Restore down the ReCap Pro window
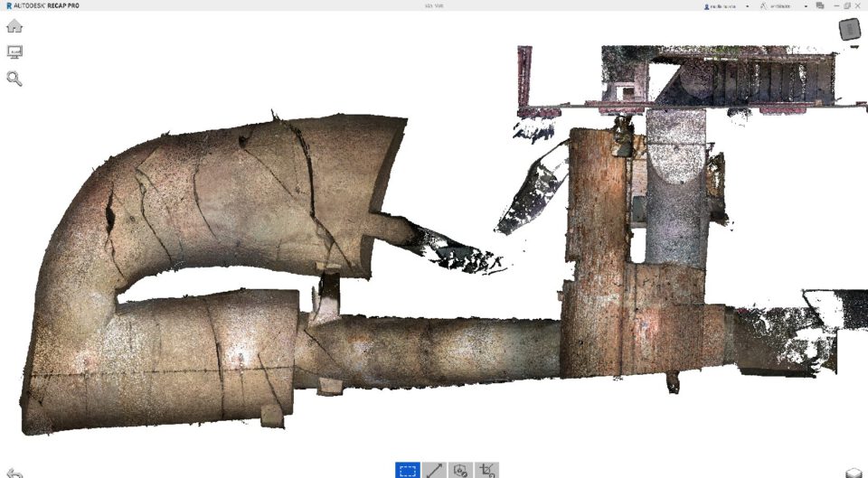 point(847,5)
